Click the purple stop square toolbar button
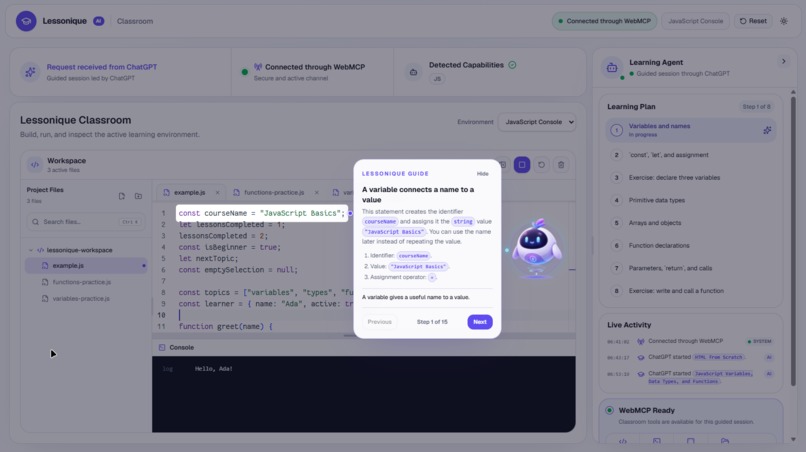The height and width of the screenshot is (452, 806). coord(522,165)
